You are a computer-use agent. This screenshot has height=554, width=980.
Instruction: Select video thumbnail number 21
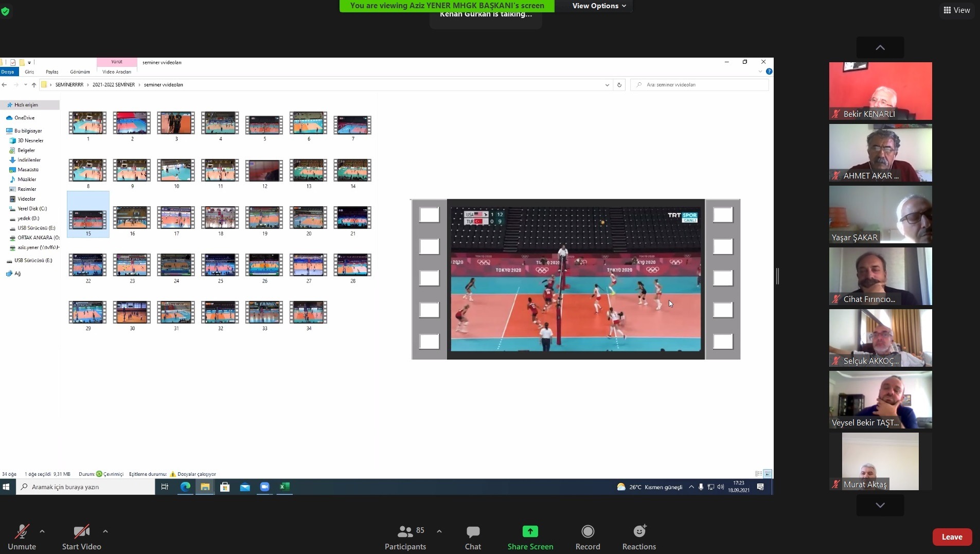[x=352, y=218]
